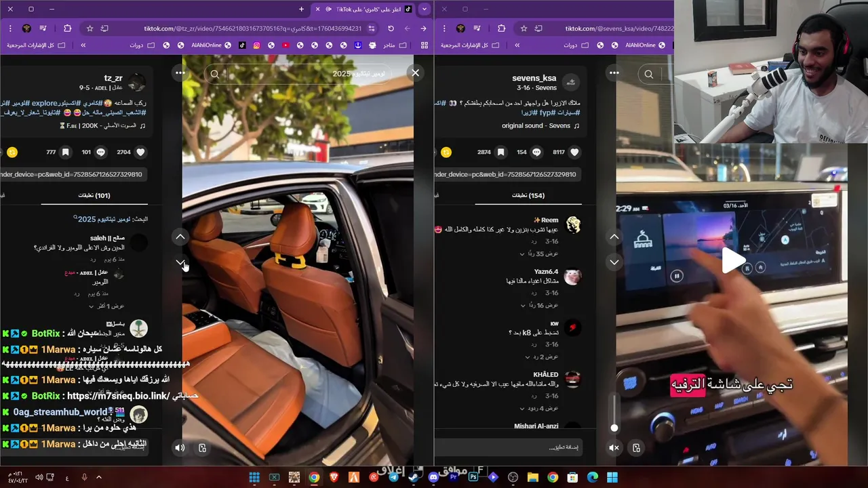Open YouTube bookmark in tz_zr bookmarks bar

tap(285, 45)
